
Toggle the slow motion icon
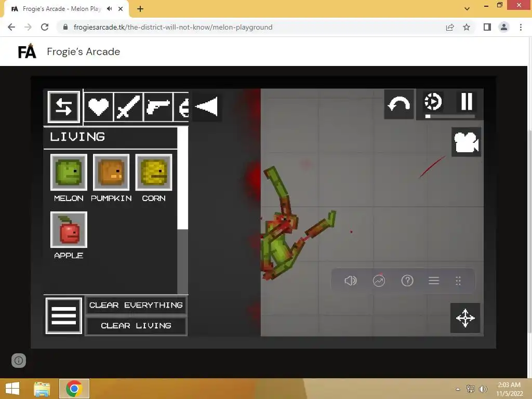433,101
